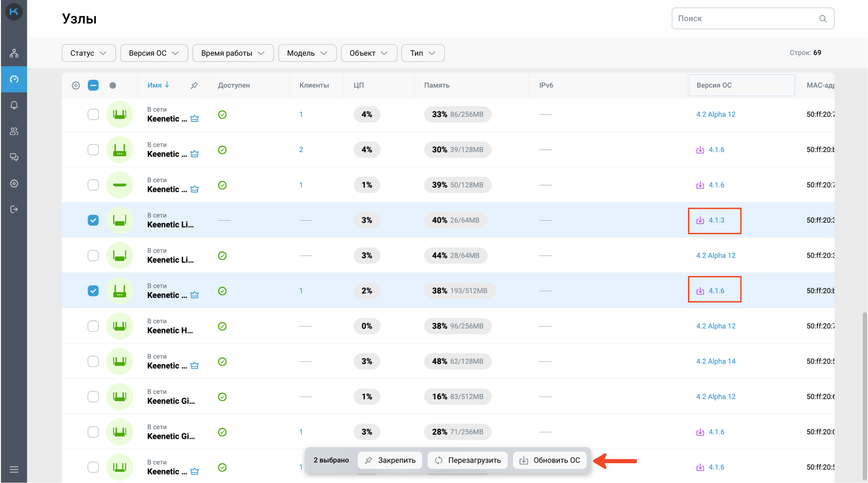The image size is (868, 483).
Task: Click the Закрепить button
Action: pos(390,460)
